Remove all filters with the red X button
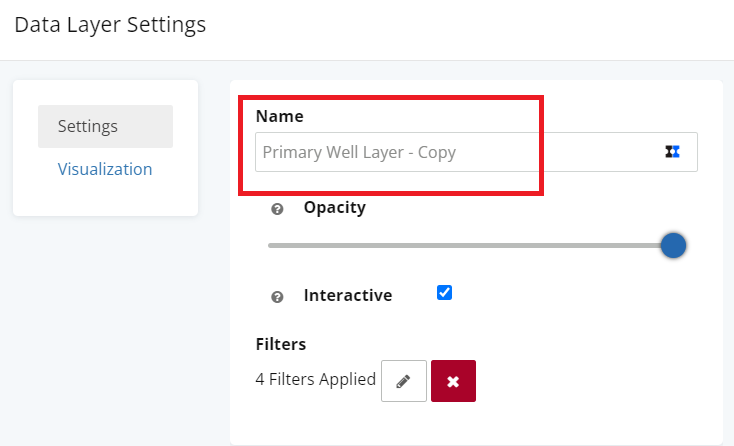 [453, 381]
